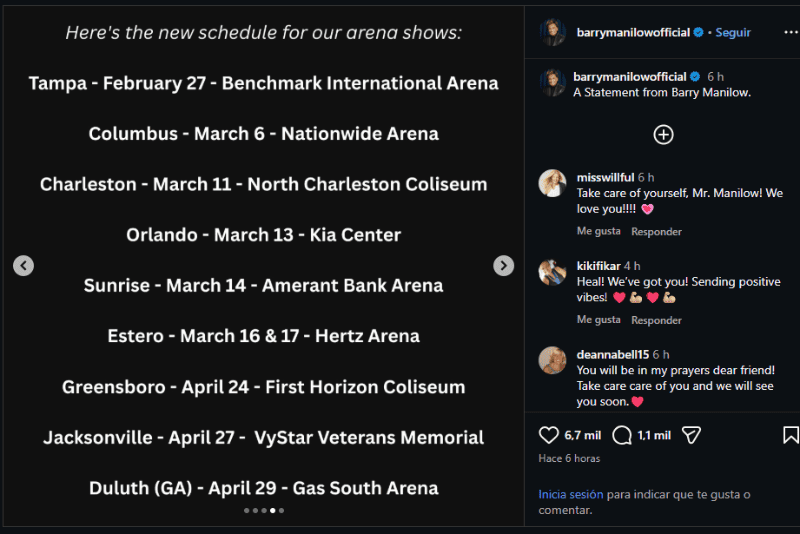Open deannabell15's profile picture
800x534 pixels.
[553, 360]
